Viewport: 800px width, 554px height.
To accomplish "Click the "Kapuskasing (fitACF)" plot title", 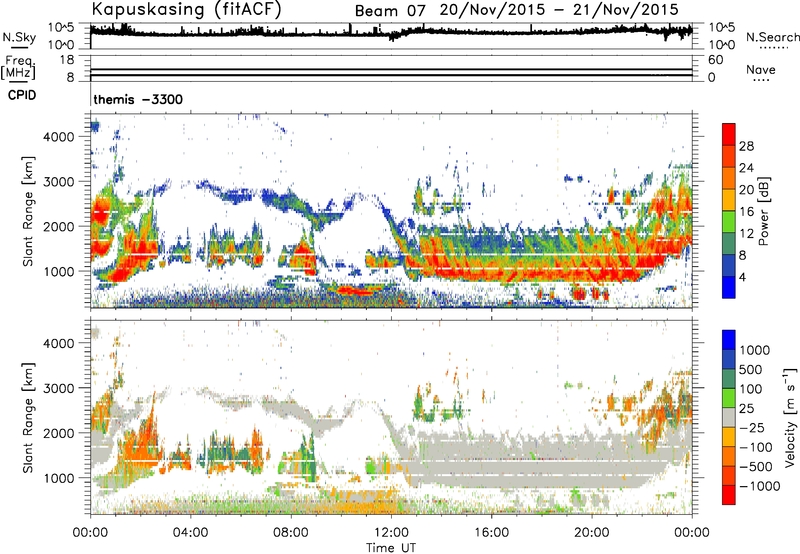I will tap(186, 9).
